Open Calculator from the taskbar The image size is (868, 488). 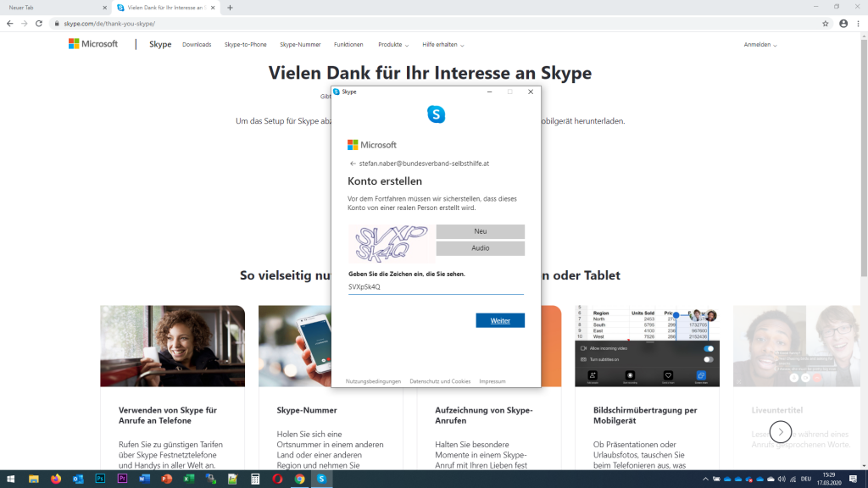[255, 480]
